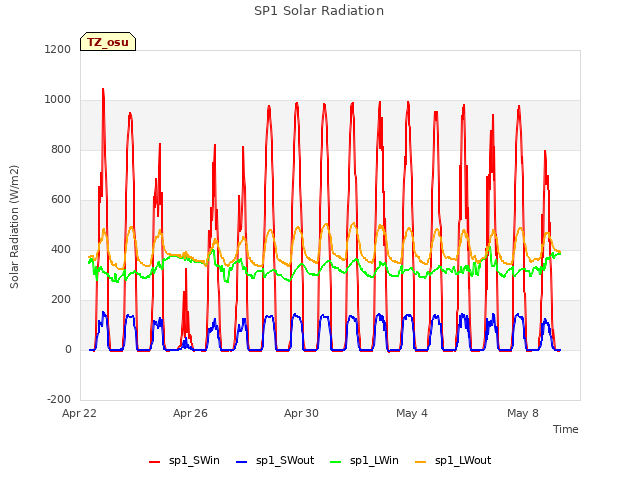Click the tallest red SWin peak above 1000
Image resolution: width=640 pixels, height=480 pixels.
point(103,89)
